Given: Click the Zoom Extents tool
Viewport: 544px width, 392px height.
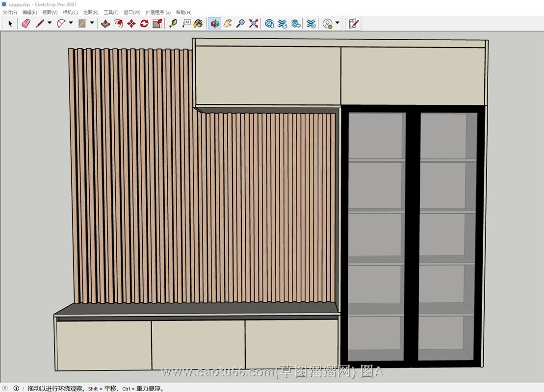Looking at the screenshot, I should click(254, 23).
